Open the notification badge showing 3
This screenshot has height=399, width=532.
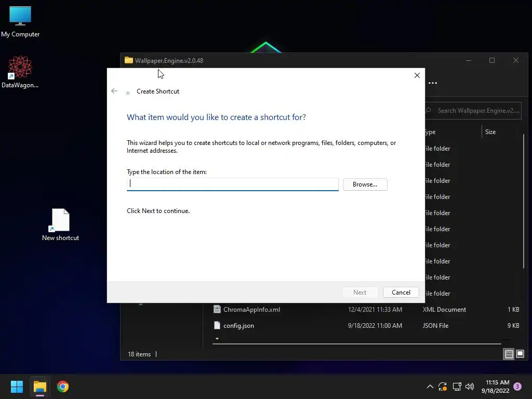click(x=517, y=387)
